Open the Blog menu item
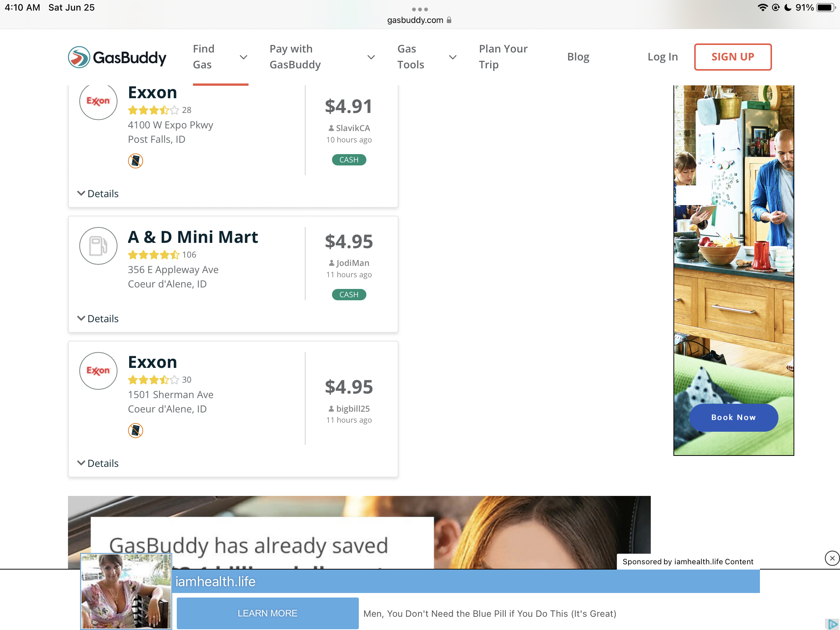 click(578, 57)
